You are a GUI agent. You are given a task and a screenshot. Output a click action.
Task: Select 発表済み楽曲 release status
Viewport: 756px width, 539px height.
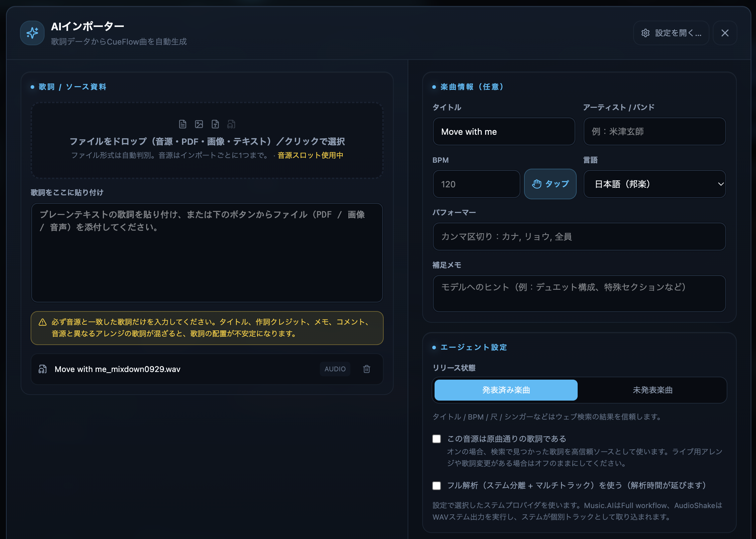click(x=506, y=390)
